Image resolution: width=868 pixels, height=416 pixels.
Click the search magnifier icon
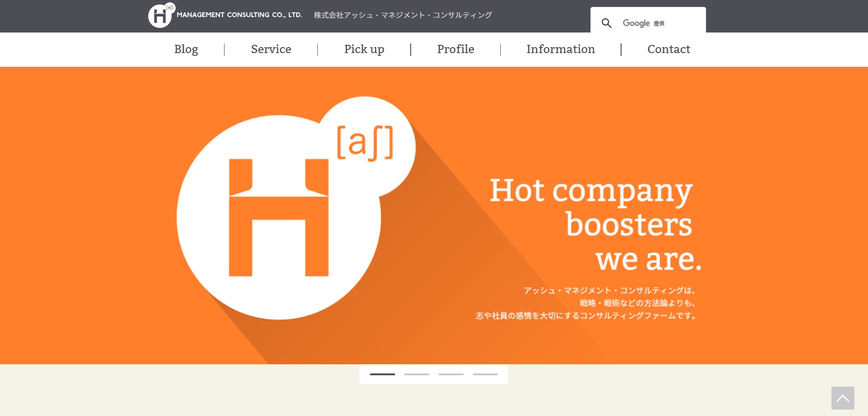606,23
